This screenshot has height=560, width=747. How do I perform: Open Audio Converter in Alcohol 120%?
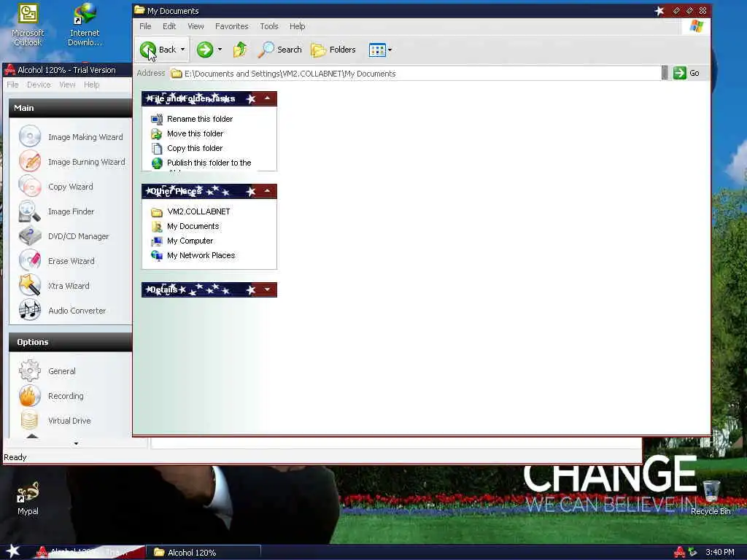[x=63, y=310]
